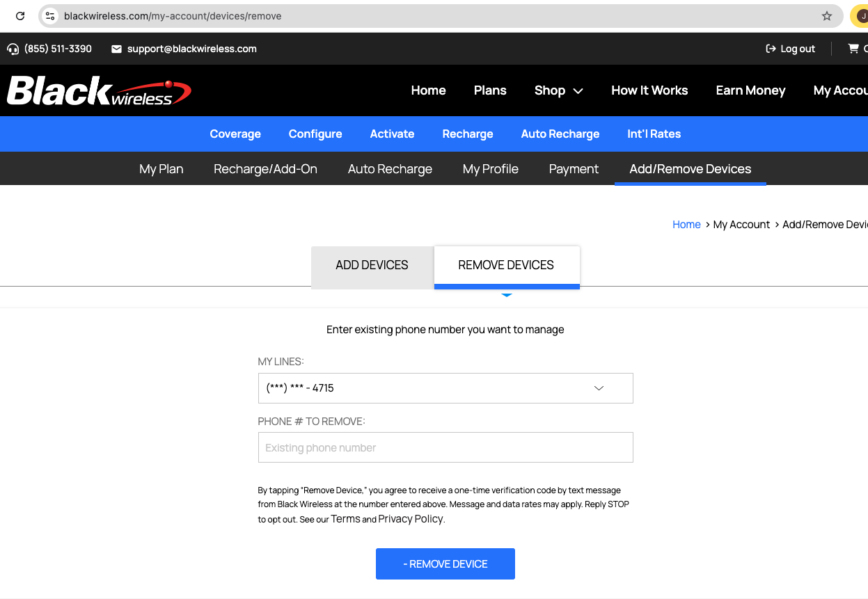The width and height of the screenshot is (868, 599).
Task: Click My Account breadcrumb
Action: (741, 224)
